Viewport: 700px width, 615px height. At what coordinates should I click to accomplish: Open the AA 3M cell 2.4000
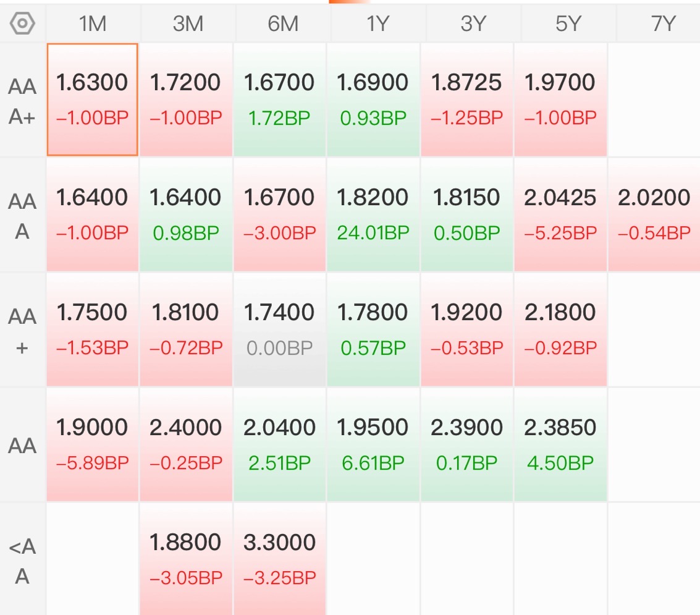[x=186, y=444]
